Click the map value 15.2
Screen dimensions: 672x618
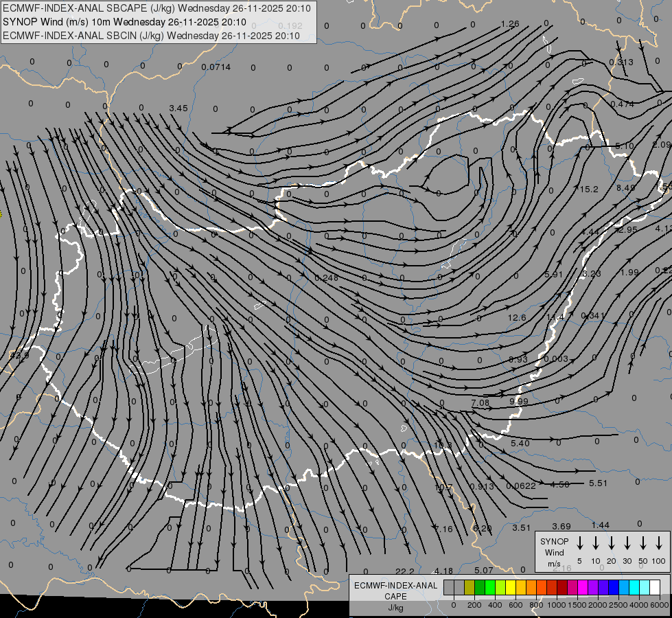tap(589, 189)
